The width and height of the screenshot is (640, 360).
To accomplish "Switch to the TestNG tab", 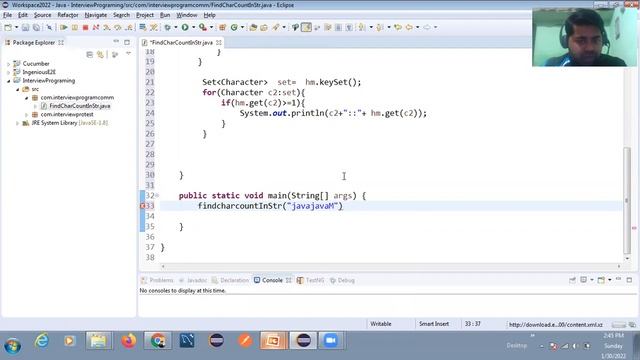I will 311,280.
